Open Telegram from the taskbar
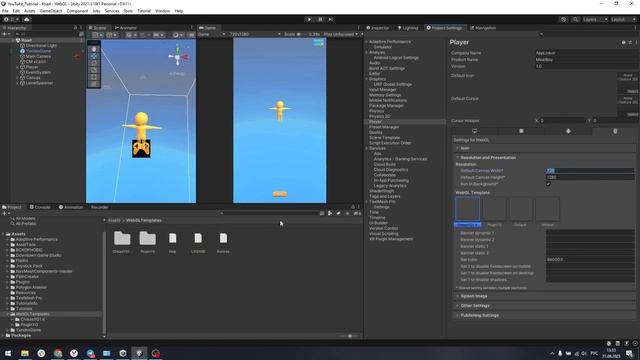Screen dimensions: 640x360 pyautogui.click(x=90, y=353)
